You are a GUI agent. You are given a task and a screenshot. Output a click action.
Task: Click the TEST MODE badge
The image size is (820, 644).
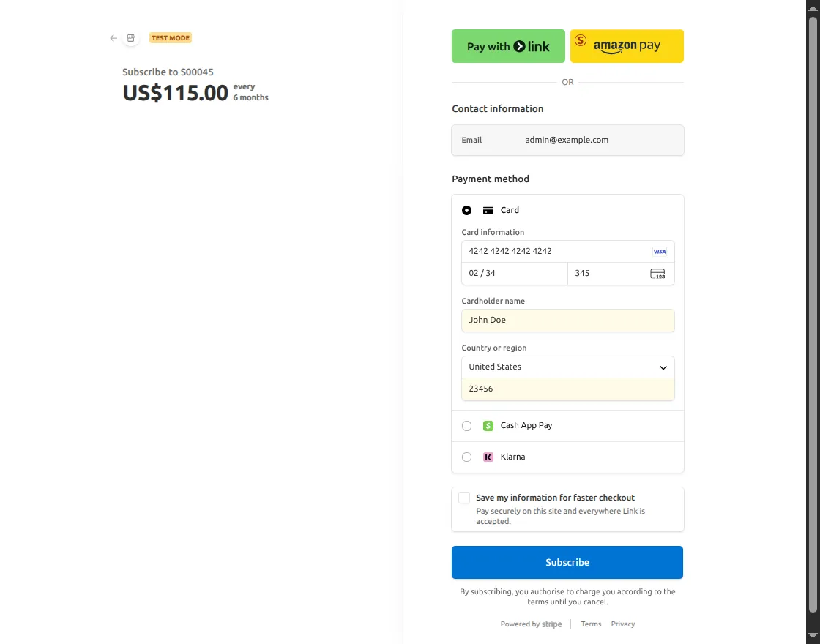point(170,37)
